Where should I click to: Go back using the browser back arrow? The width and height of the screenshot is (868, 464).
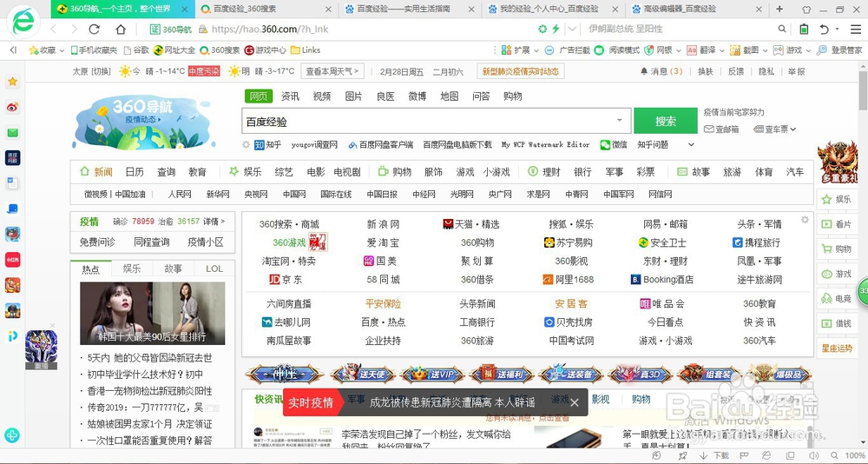[x=54, y=30]
